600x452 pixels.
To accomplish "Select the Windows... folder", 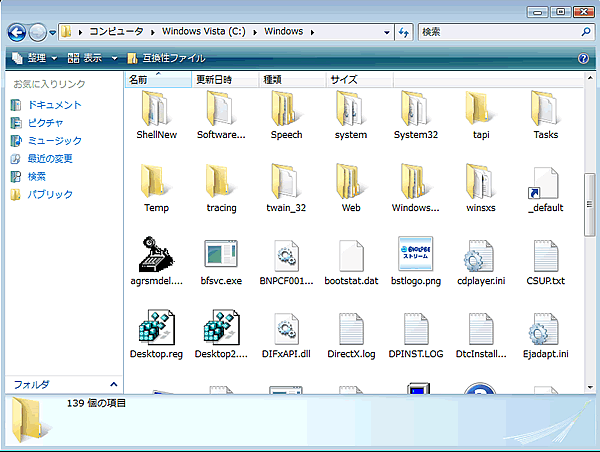I will (x=416, y=188).
